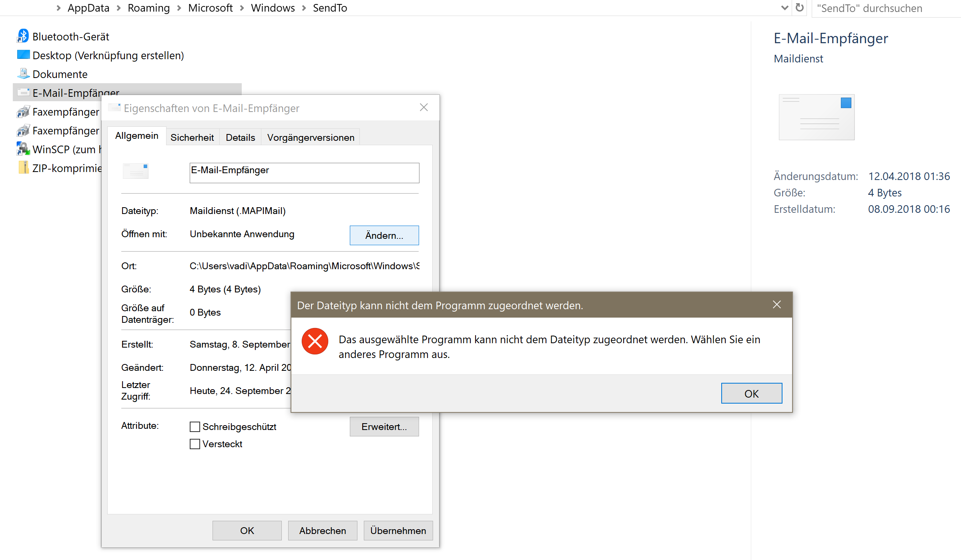Screen dimensions: 961x560
Task: Click the second Faxempfänger printer icon
Action: (x=23, y=130)
